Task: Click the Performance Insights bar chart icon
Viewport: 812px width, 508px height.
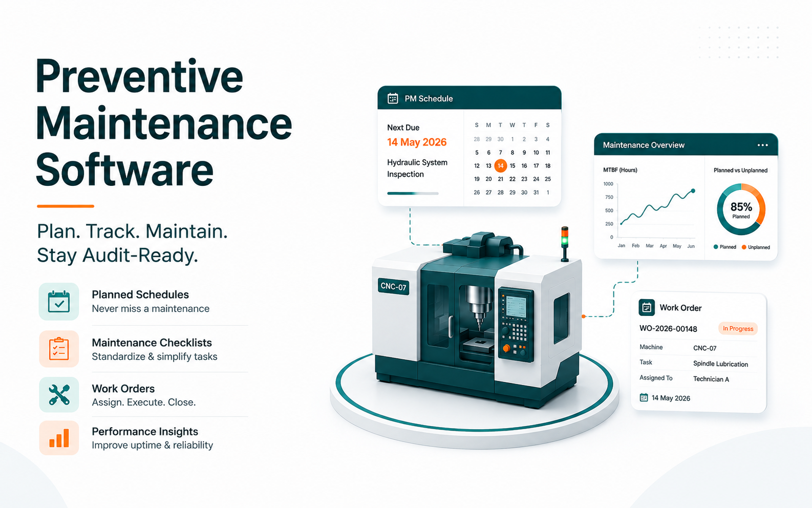Action: 59,438
